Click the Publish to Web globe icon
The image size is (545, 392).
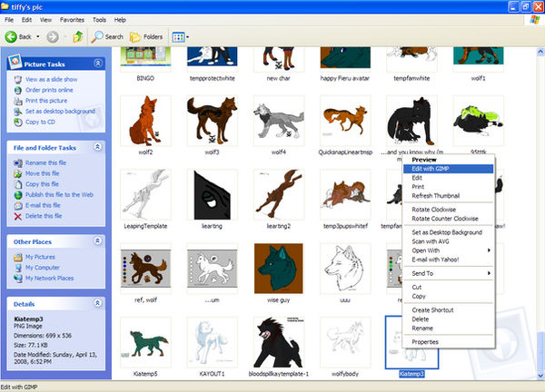(x=18, y=195)
